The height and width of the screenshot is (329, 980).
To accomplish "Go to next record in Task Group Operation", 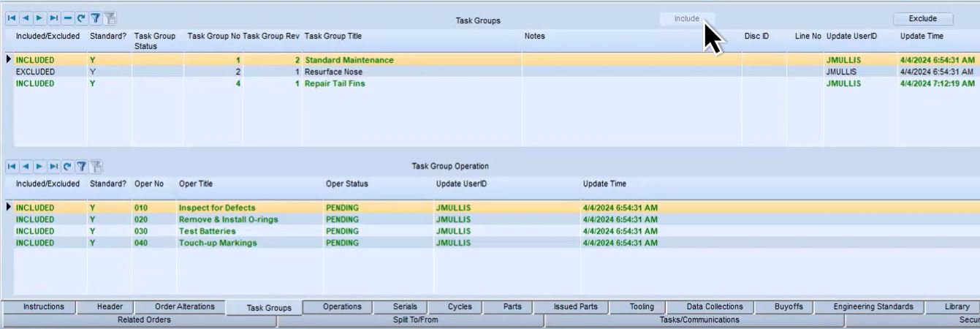I will (38, 167).
